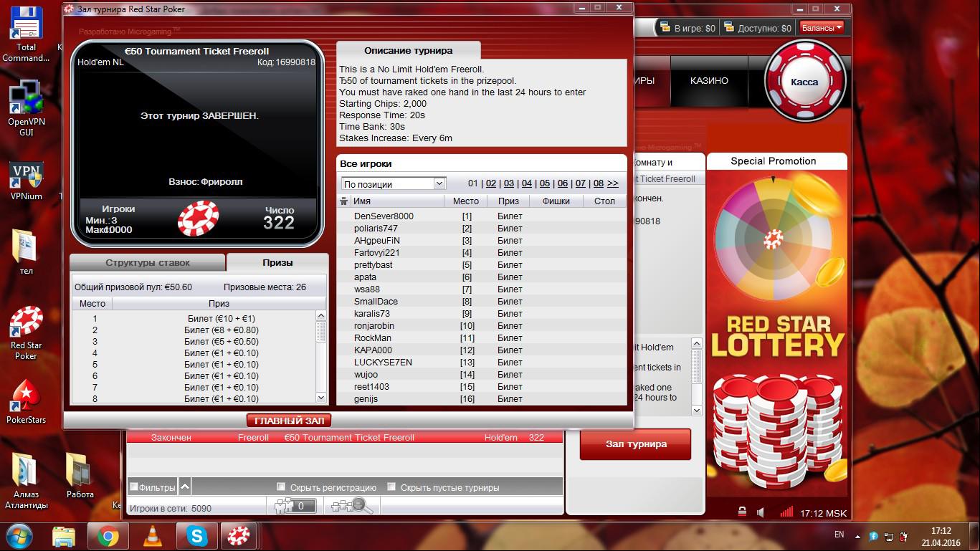Sort players by Место column header
Image resolution: width=980 pixels, height=551 pixels.
coord(466,201)
